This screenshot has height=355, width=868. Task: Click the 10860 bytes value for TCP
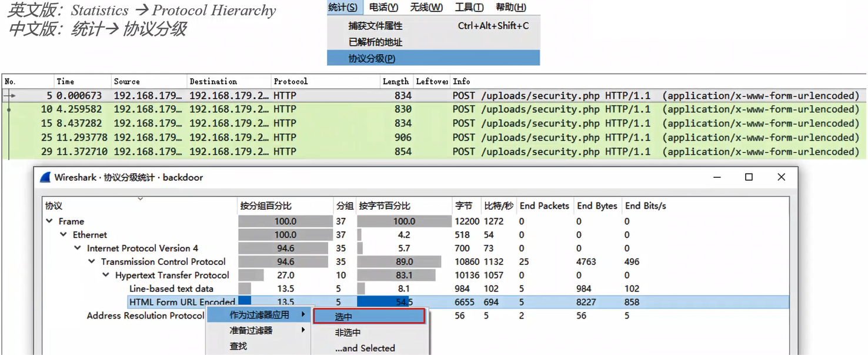point(468,262)
